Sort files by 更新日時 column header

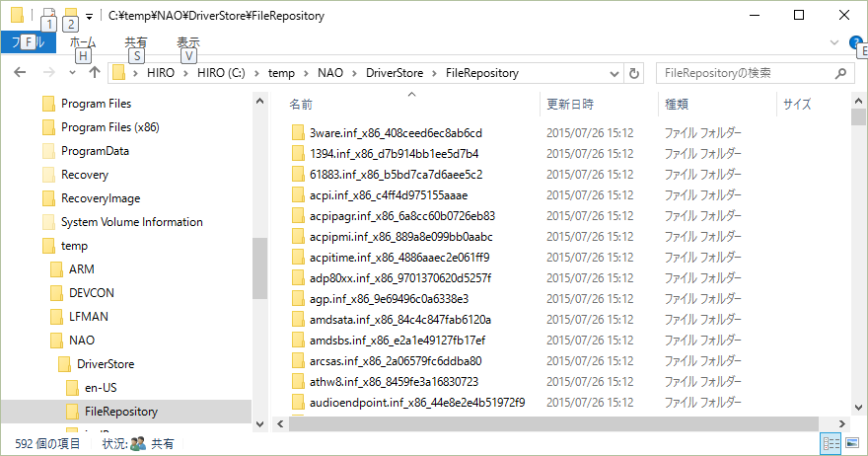click(x=570, y=104)
